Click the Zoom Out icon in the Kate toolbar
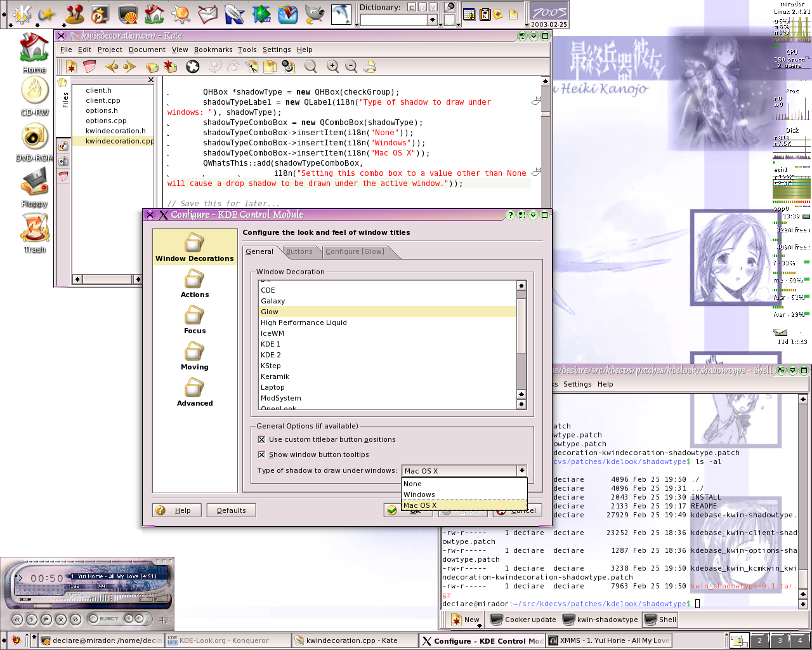Screen dimensions: 812x650 [351, 66]
